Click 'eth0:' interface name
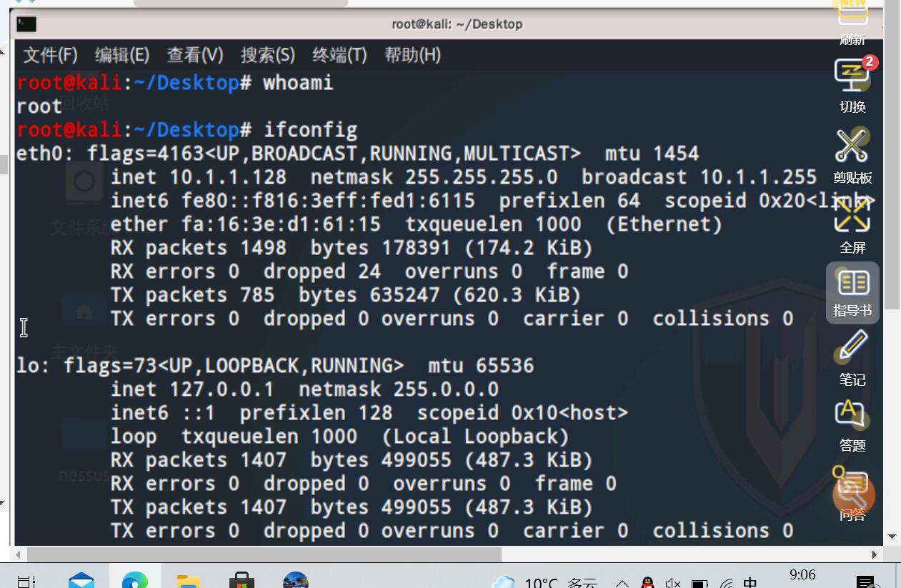The image size is (901, 588). point(45,154)
